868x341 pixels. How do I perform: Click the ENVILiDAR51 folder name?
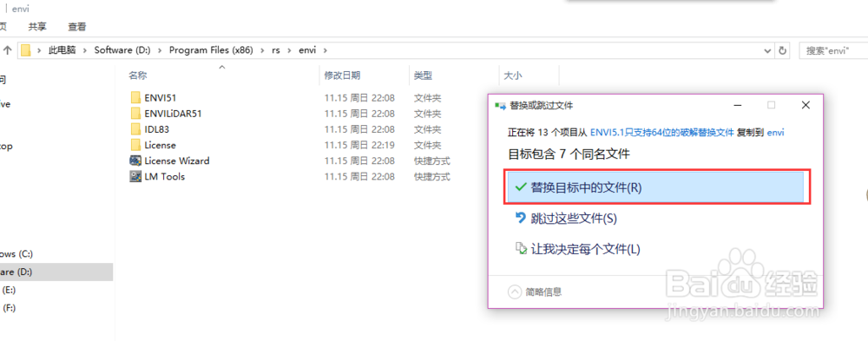pos(174,114)
